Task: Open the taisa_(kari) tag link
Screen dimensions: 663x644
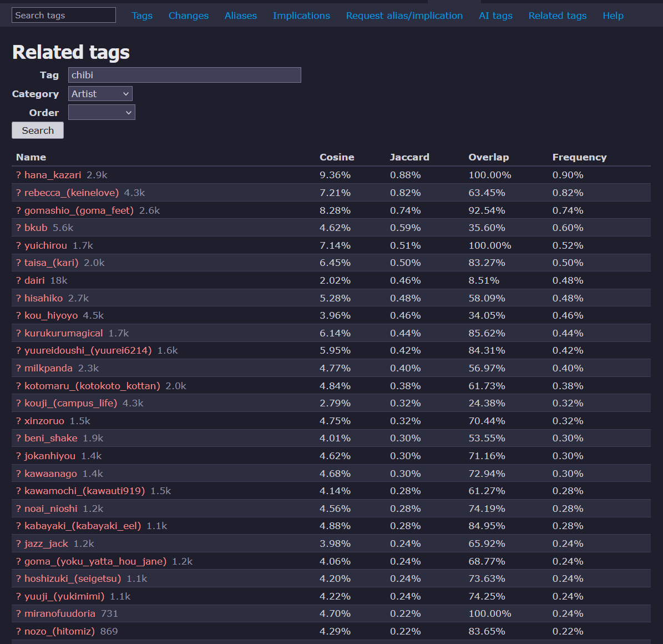Action: tap(51, 263)
